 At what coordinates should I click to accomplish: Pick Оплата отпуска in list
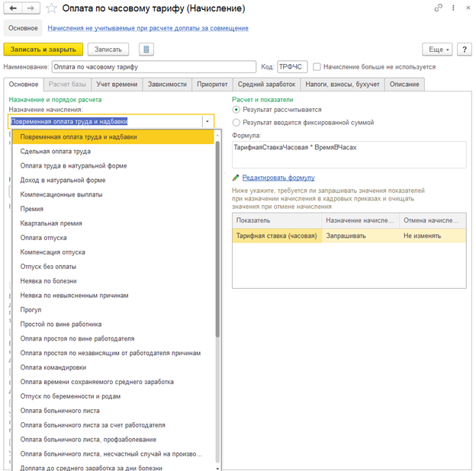pos(113,238)
